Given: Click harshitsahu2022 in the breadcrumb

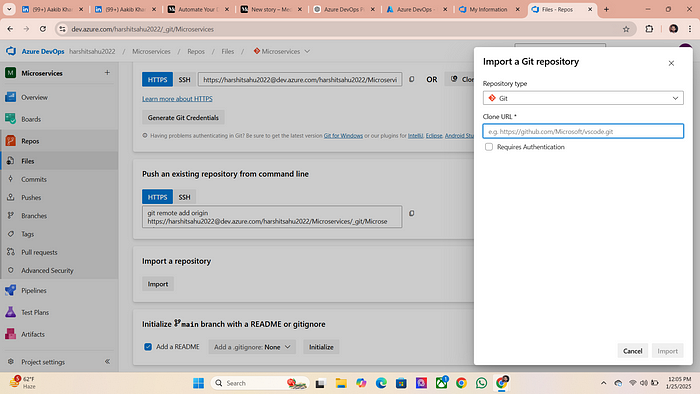Looking at the screenshot, I should pyautogui.click(x=92, y=51).
